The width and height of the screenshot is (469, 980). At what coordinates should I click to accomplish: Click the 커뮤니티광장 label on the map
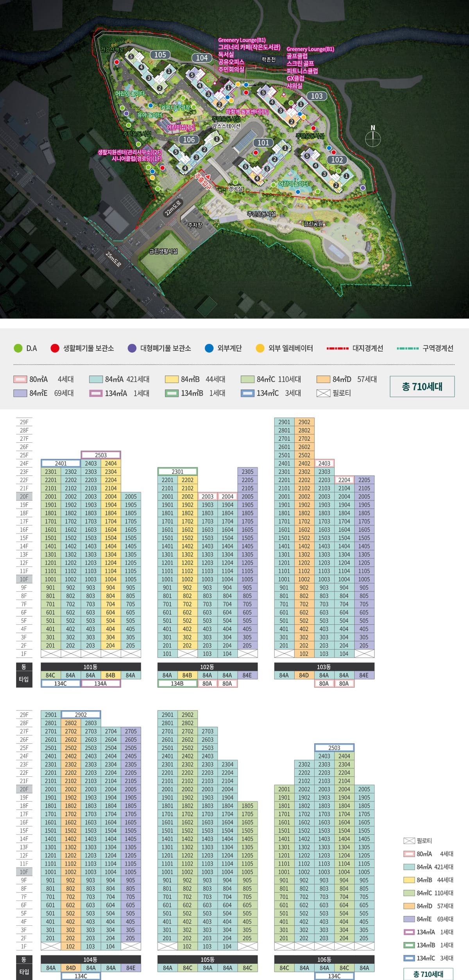pos(175,107)
